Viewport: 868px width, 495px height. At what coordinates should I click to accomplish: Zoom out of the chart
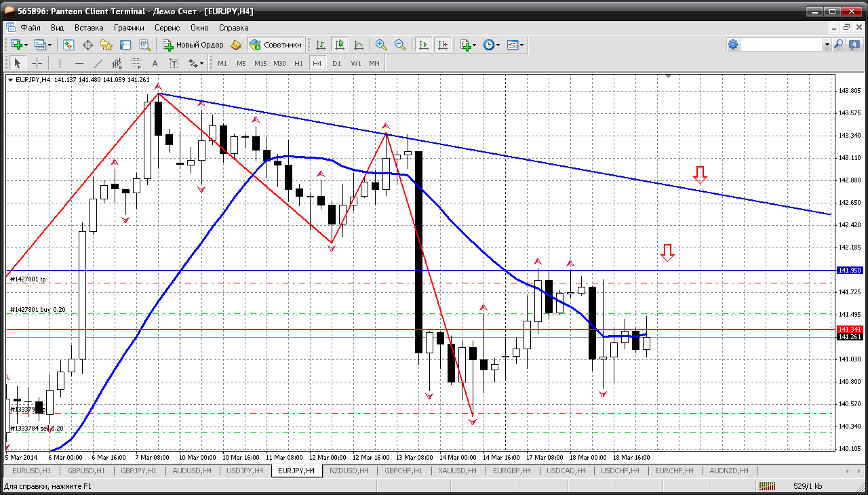pyautogui.click(x=400, y=45)
